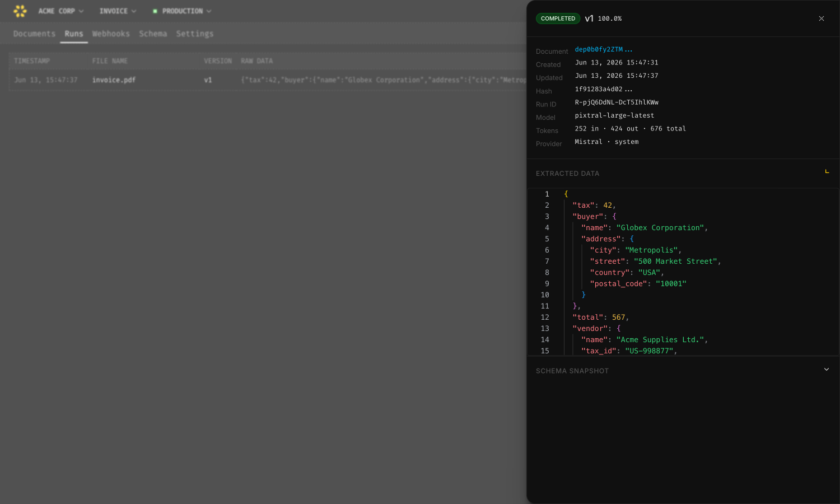Viewport: 840px width, 504px height.
Task: Click the v1 version label in panel header
Action: click(589, 18)
